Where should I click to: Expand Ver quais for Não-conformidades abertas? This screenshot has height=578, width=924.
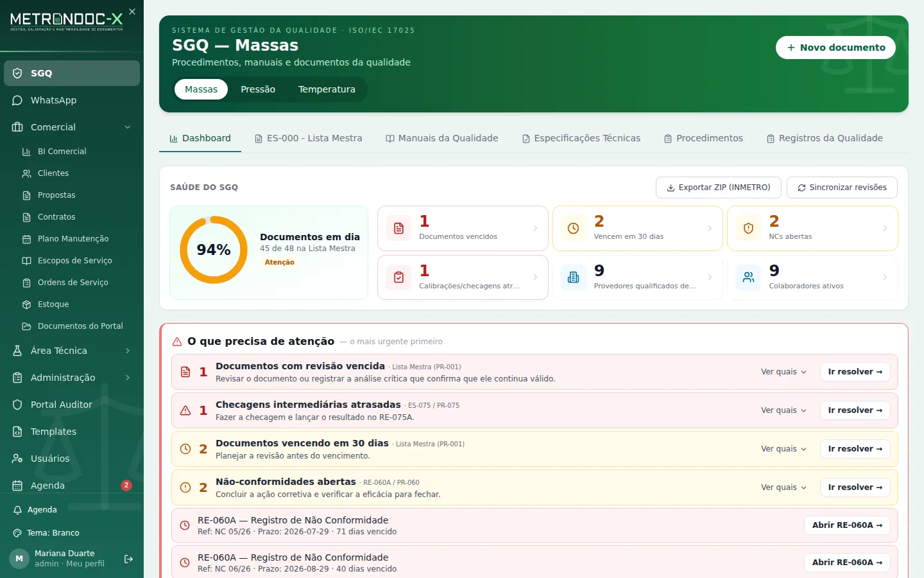[783, 487]
